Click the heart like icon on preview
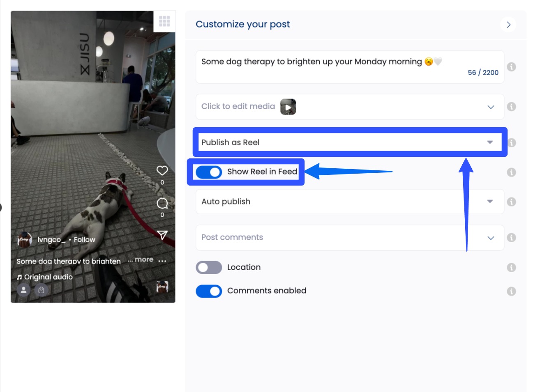This screenshot has width=533, height=392. point(162,170)
